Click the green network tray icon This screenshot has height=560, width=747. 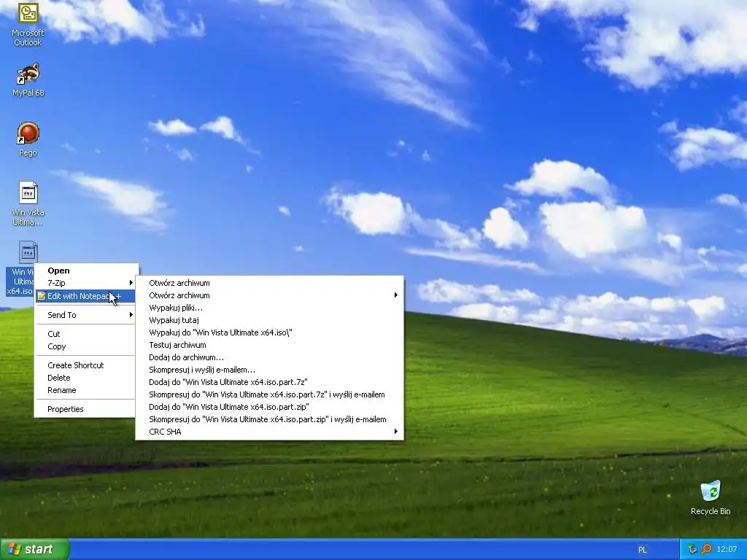pos(692,549)
